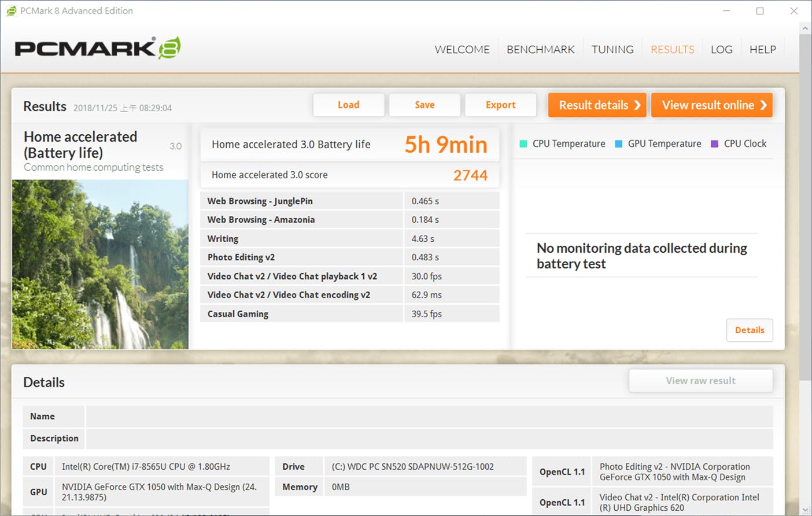
Task: Click the PCMark 8 logo
Action: coord(97,49)
